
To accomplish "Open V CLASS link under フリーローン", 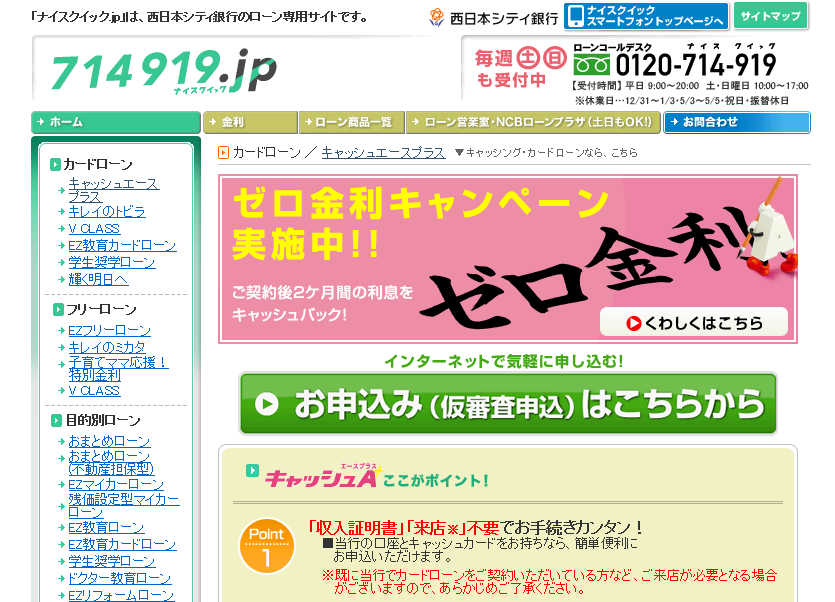I will point(94,391).
